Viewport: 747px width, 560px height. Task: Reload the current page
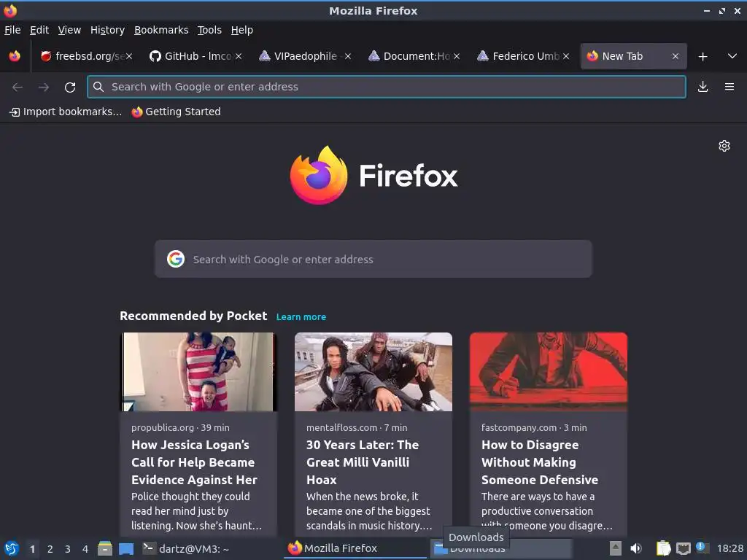pos(70,87)
